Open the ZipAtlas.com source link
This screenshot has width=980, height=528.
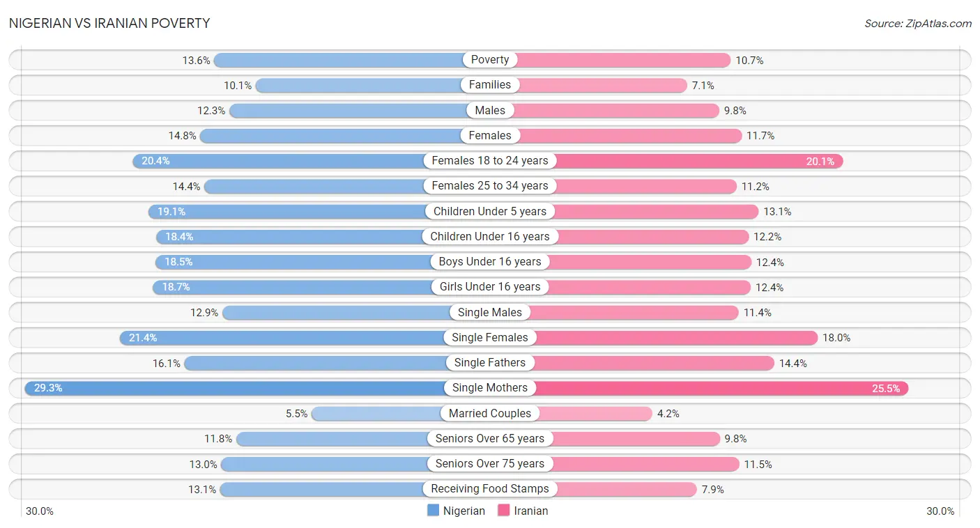[918, 24]
